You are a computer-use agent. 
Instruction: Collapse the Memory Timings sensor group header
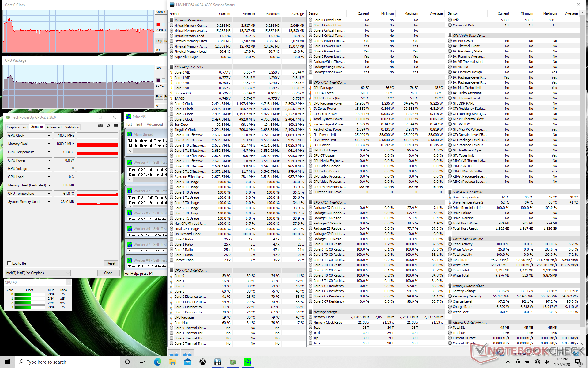pos(376,312)
